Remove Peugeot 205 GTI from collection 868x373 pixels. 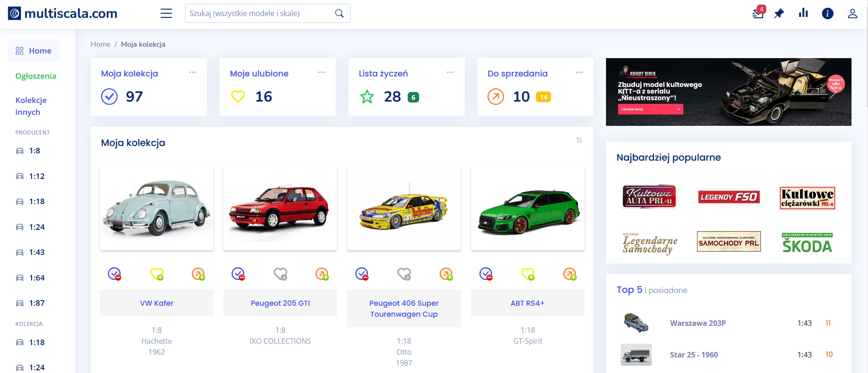pyautogui.click(x=238, y=274)
